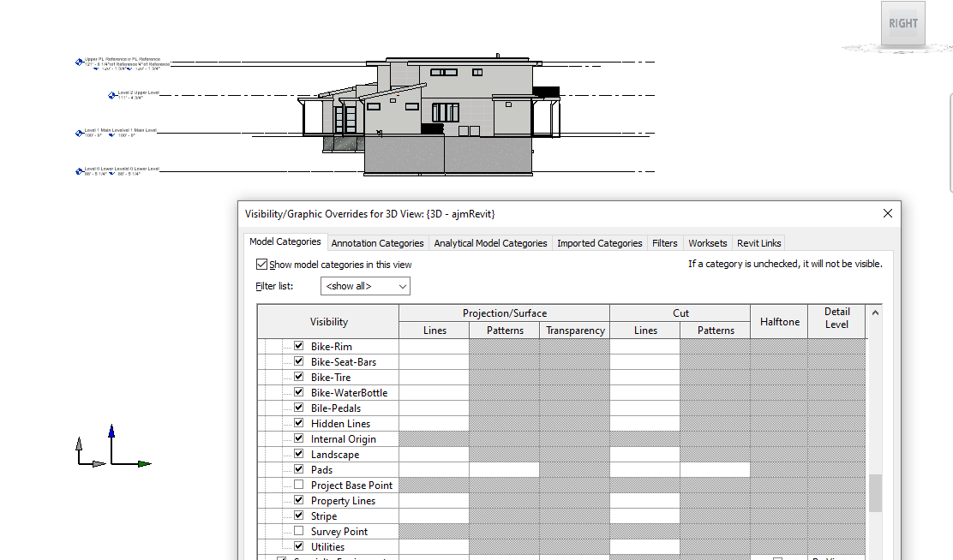
Task: Click Hidden Lines cut lines cell
Action: point(644,423)
